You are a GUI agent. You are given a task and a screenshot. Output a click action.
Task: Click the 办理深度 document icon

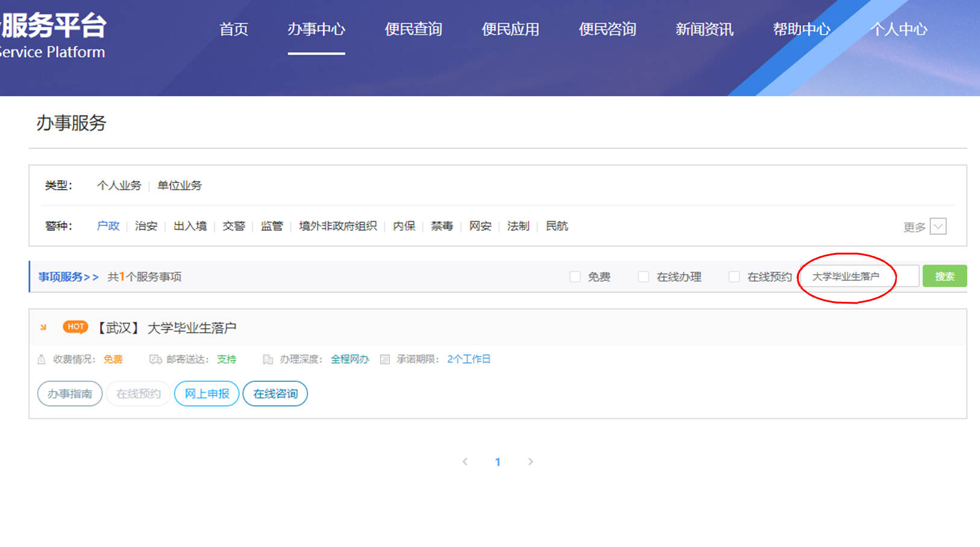click(268, 360)
